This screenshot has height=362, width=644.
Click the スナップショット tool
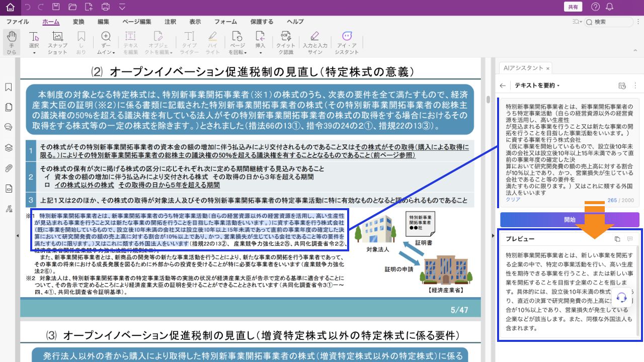(57, 42)
